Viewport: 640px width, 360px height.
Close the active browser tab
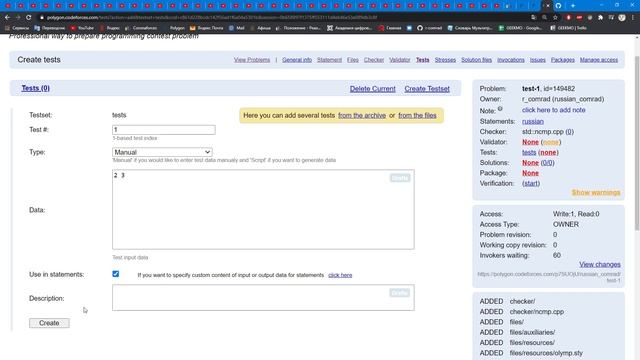pos(548,6)
